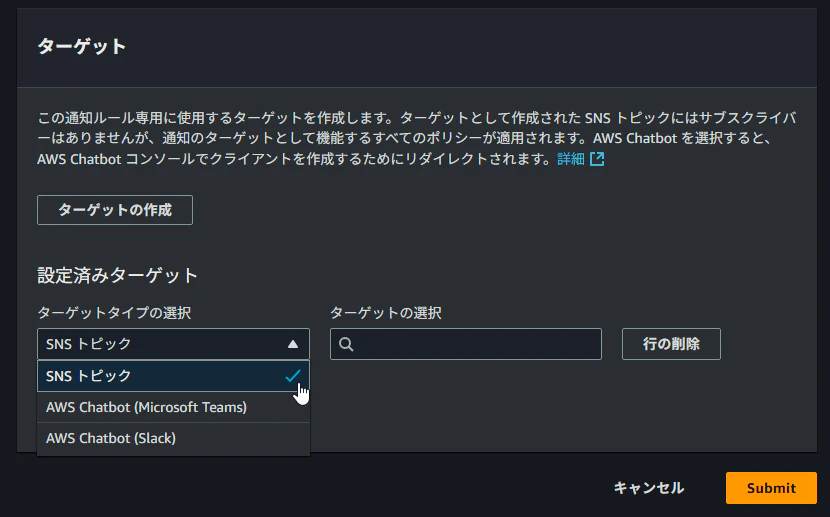Click the ターゲットの作成 button

point(115,210)
